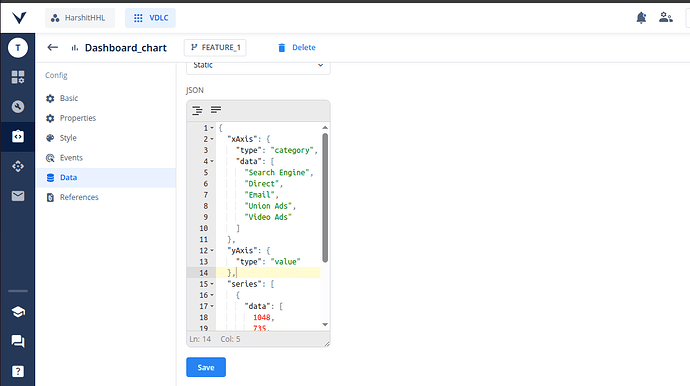Go back using the left arrow

53,47
